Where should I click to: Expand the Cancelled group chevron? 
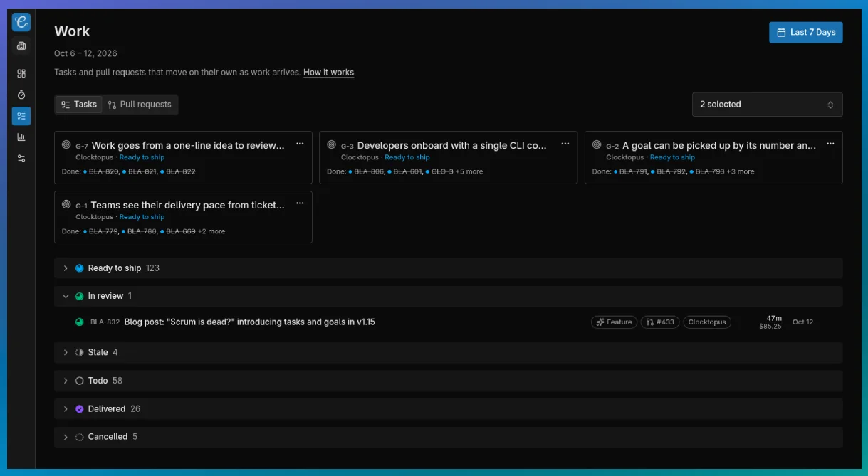(66, 437)
